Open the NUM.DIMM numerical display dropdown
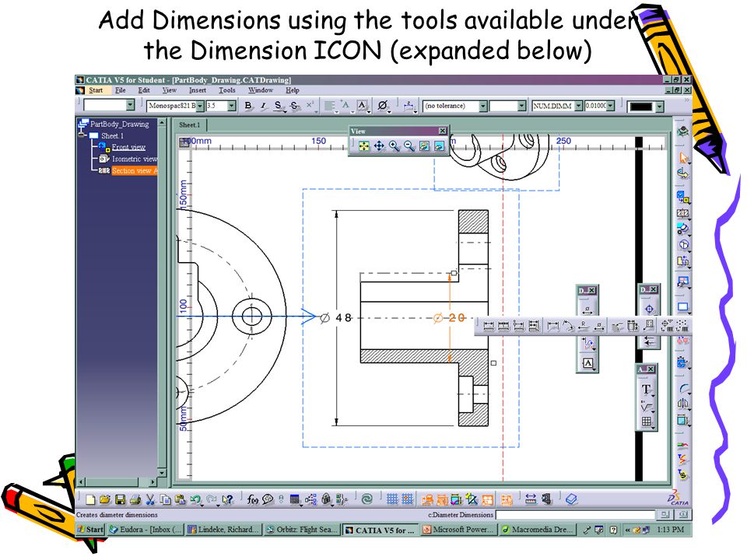747x560 pixels. [x=578, y=106]
